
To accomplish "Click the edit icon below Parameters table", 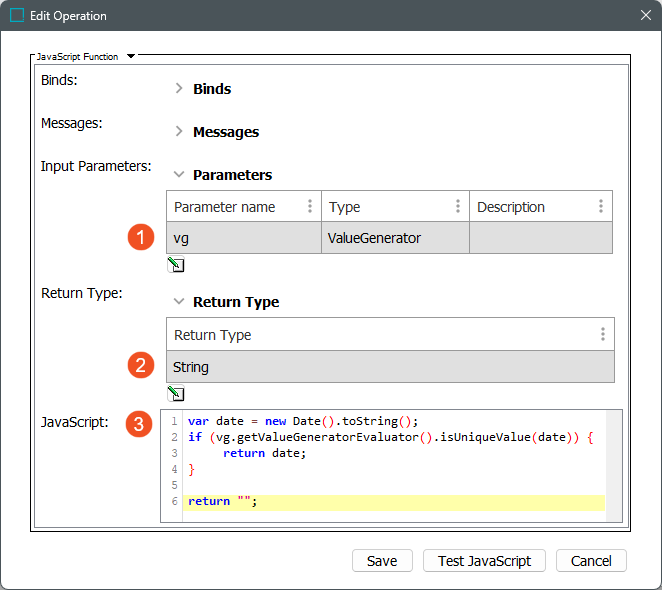I will [x=176, y=265].
